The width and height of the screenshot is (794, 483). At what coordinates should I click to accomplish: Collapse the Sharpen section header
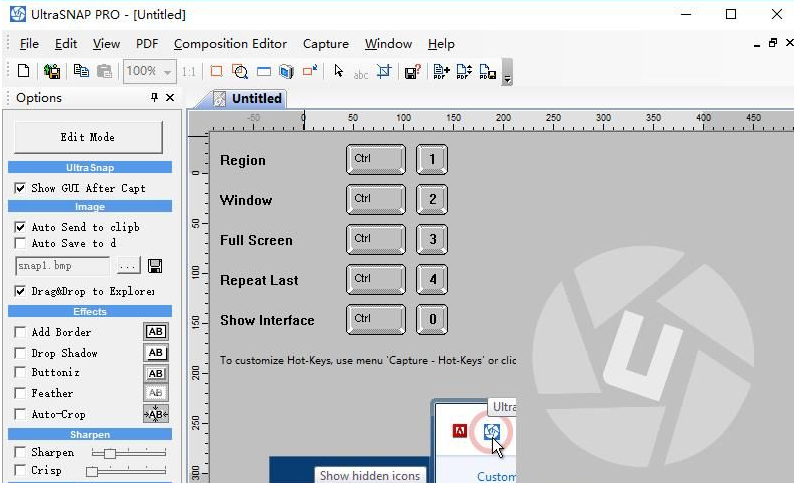(90, 434)
